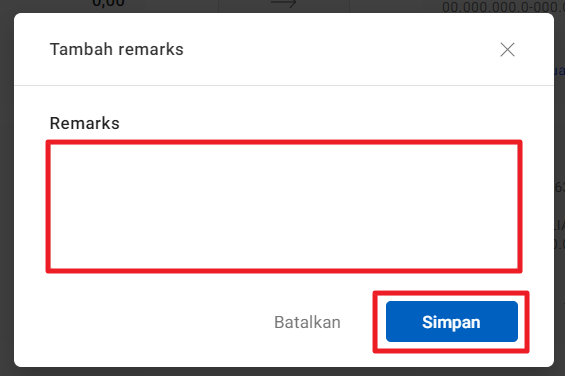Image resolution: width=565 pixels, height=376 pixels.
Task: Save remarks with the Simpan button
Action: [x=451, y=322]
